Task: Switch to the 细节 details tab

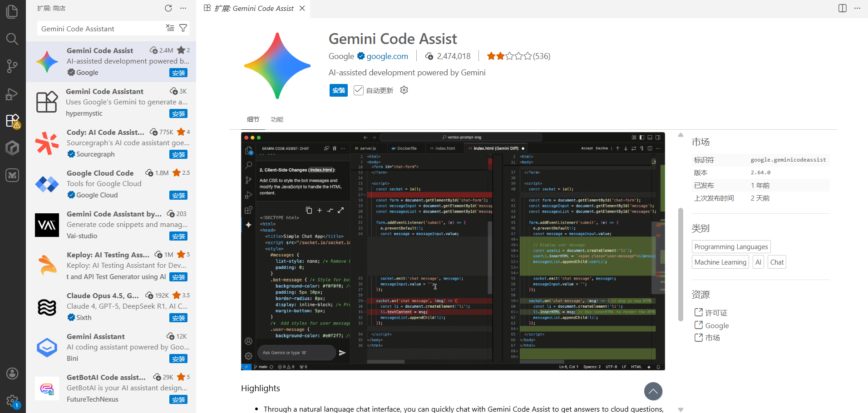Action: click(253, 119)
